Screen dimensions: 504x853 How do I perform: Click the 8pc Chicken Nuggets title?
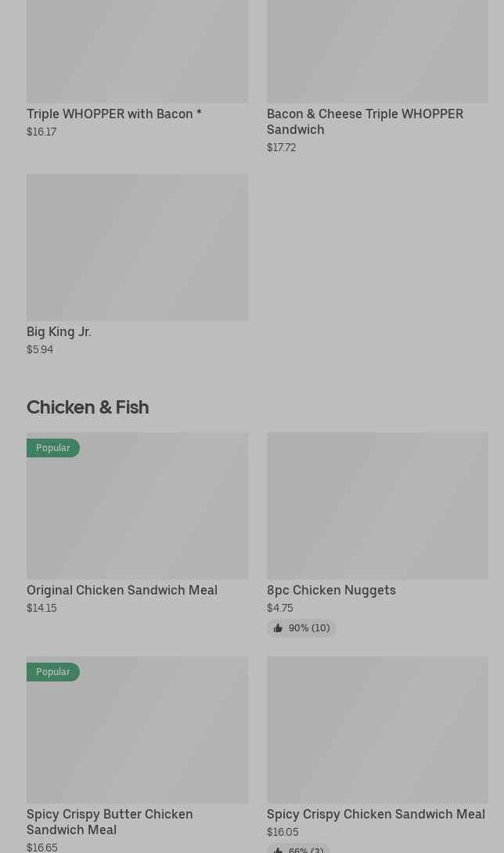pyautogui.click(x=331, y=591)
